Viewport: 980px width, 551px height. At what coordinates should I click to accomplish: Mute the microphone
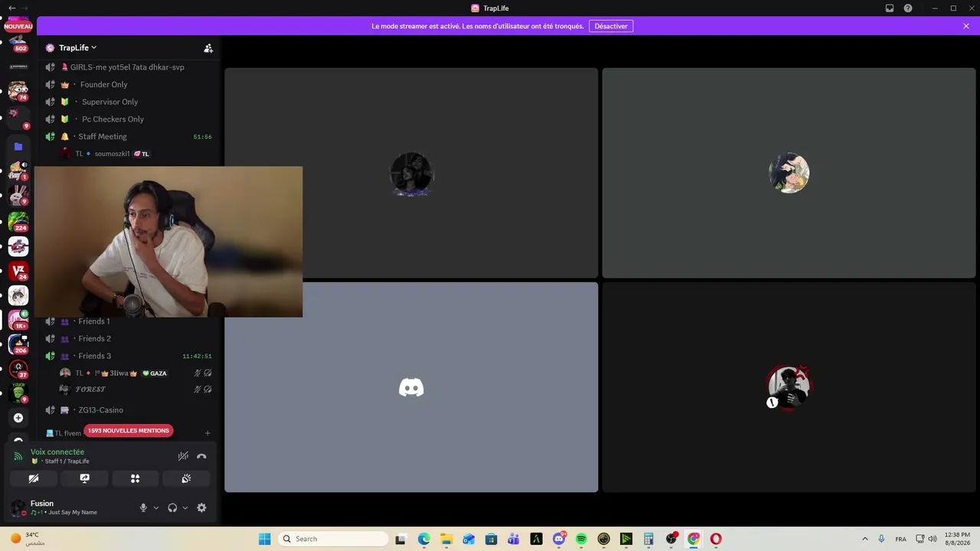pyautogui.click(x=143, y=508)
